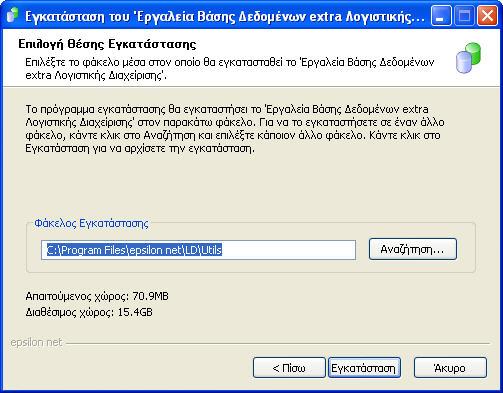Click the database cylinders icon in header

468,58
